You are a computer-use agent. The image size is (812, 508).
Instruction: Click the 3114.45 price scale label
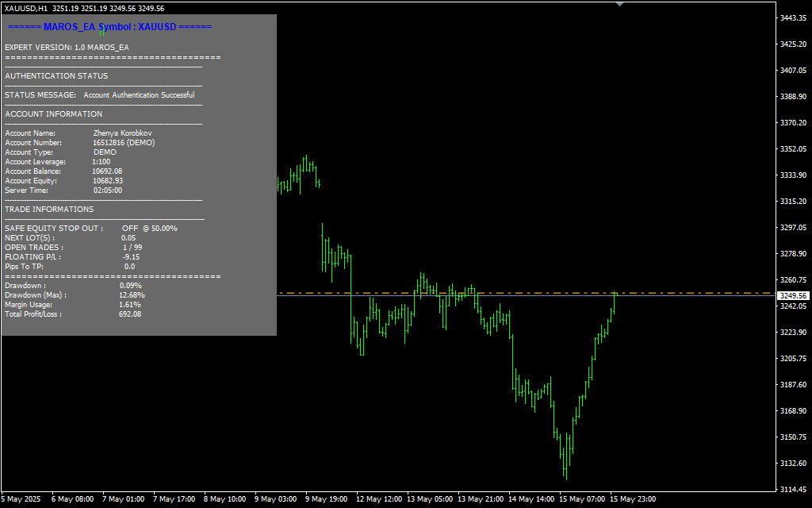pos(792,489)
